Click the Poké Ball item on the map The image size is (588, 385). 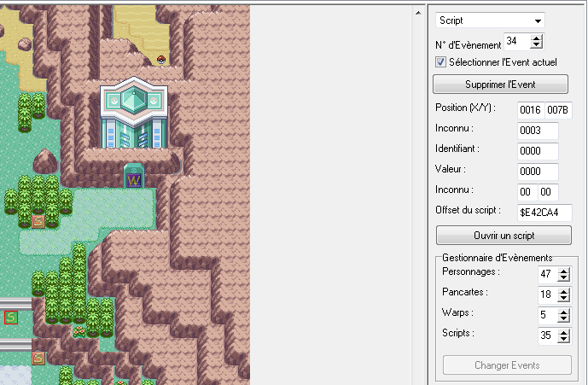point(161,59)
